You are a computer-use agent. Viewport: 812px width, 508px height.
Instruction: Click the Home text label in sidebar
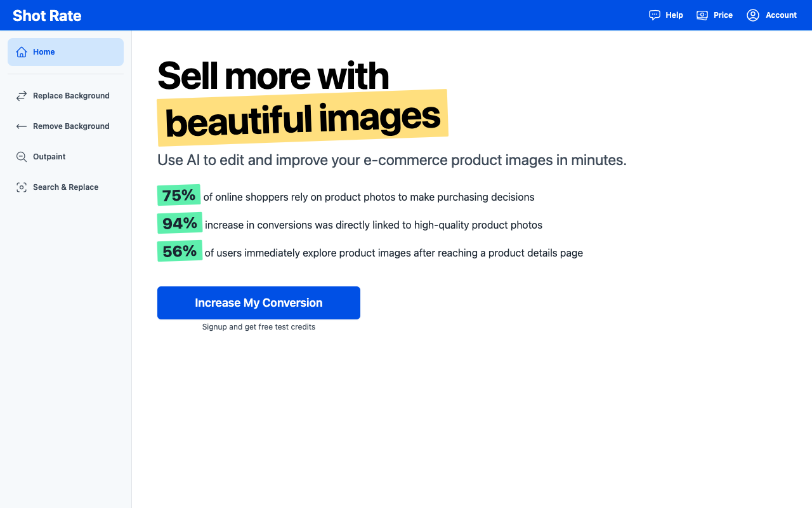click(x=44, y=52)
